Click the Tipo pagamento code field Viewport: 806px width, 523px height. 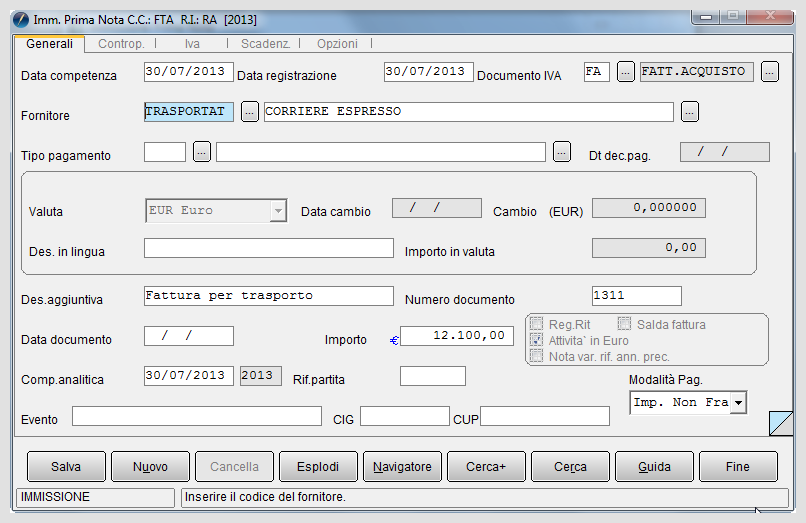pyautogui.click(x=164, y=152)
